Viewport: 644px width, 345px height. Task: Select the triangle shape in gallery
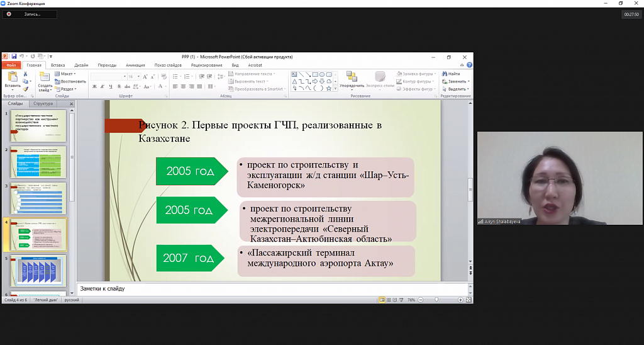tap(294, 81)
